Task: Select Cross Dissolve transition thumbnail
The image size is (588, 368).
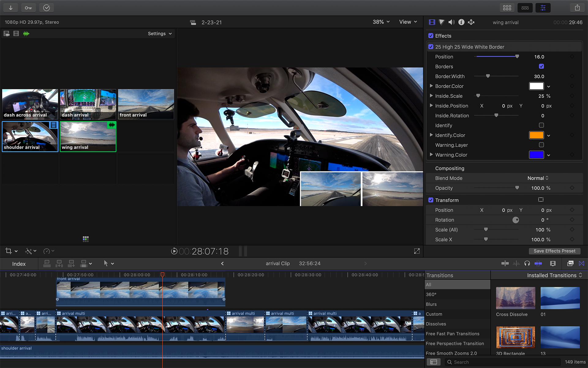Action: 515,298
